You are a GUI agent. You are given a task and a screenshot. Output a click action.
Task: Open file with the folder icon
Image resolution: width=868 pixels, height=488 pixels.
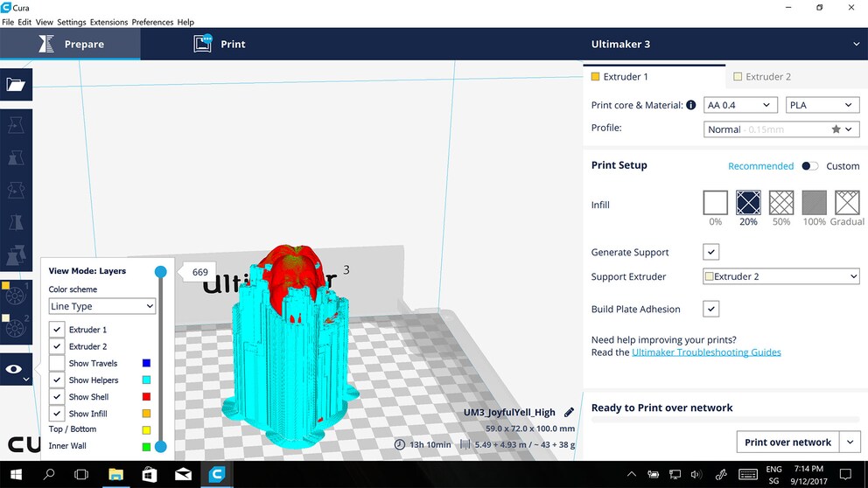pyautogui.click(x=16, y=85)
